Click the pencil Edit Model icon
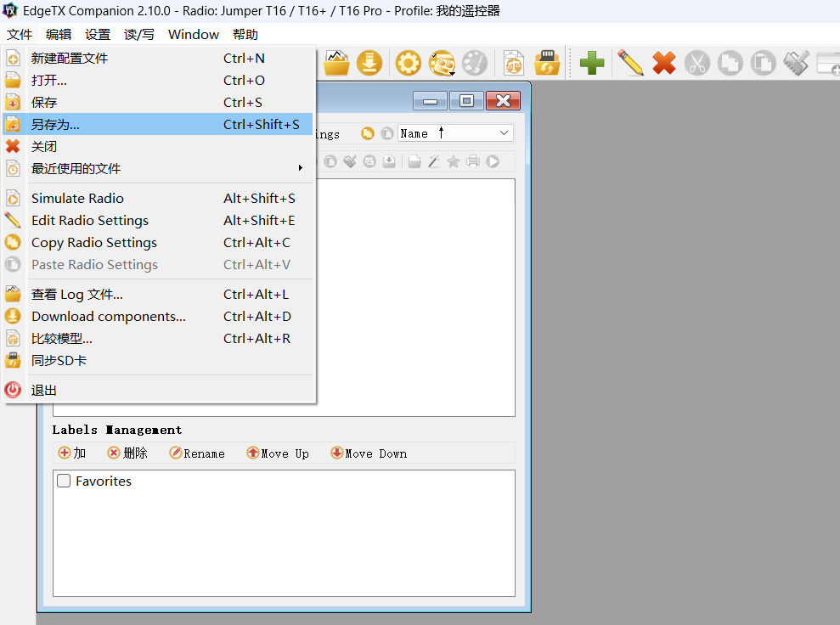840x625 pixels. [630, 63]
